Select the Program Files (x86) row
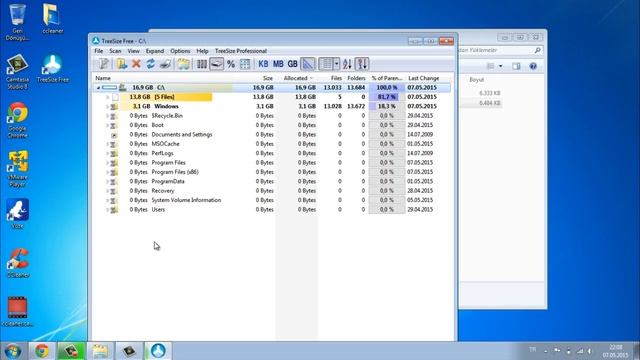Image resolution: width=640 pixels, height=360 pixels. 271,172
